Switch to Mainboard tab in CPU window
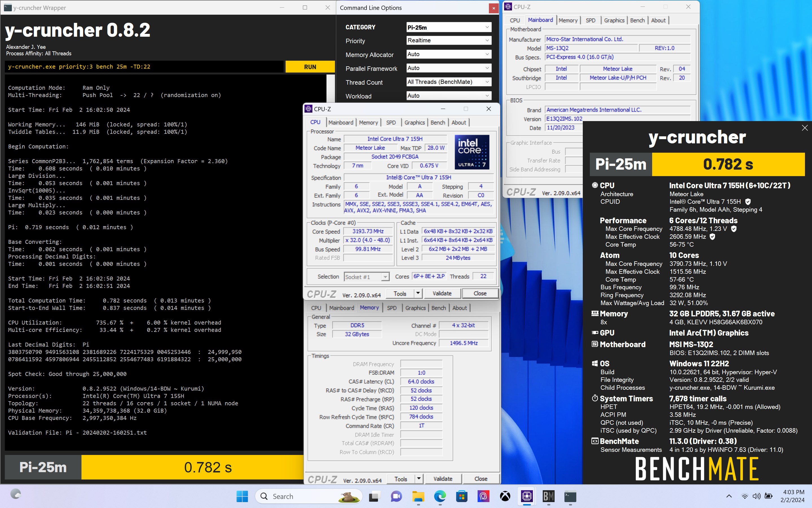The height and width of the screenshot is (508, 812). click(x=341, y=123)
